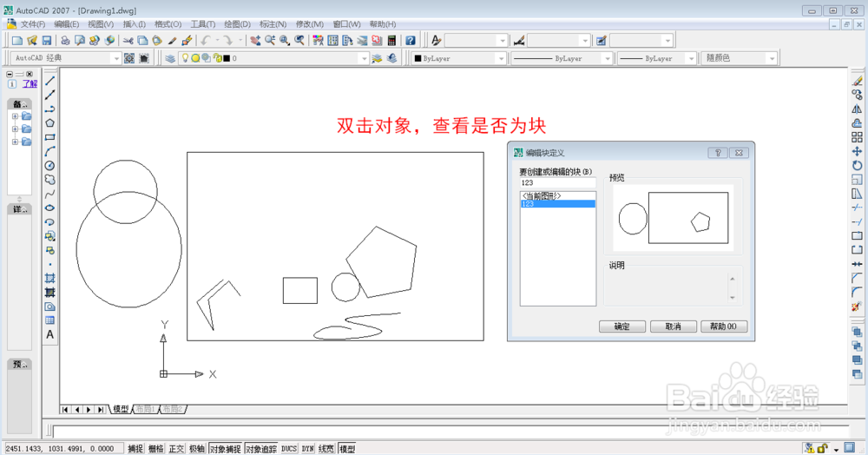The height and width of the screenshot is (455, 868).
Task: Select the Ellipse draw tool
Action: [x=49, y=208]
